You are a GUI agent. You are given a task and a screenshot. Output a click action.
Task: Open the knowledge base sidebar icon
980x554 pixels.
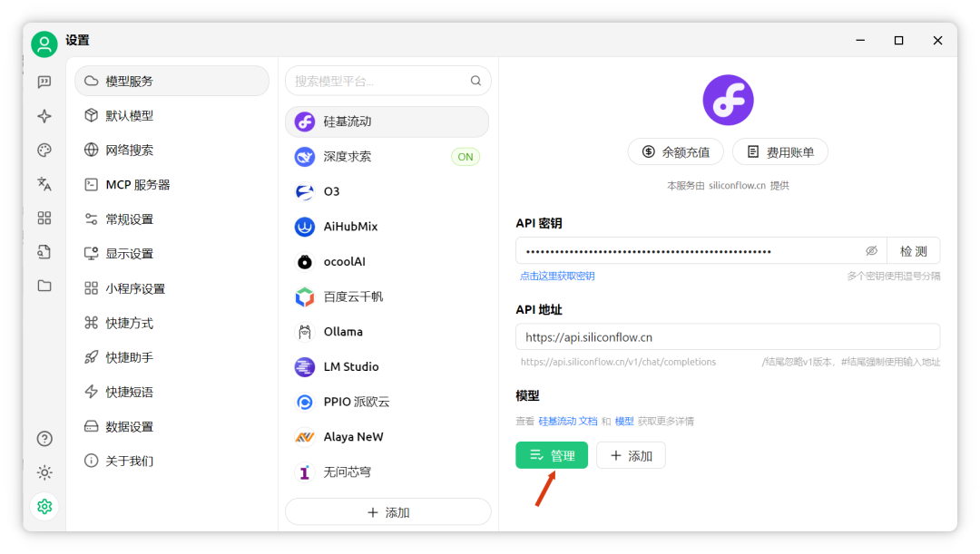44,252
